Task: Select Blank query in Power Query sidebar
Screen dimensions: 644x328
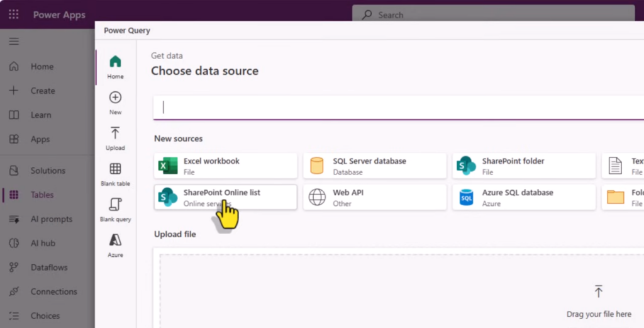Action: (116, 210)
